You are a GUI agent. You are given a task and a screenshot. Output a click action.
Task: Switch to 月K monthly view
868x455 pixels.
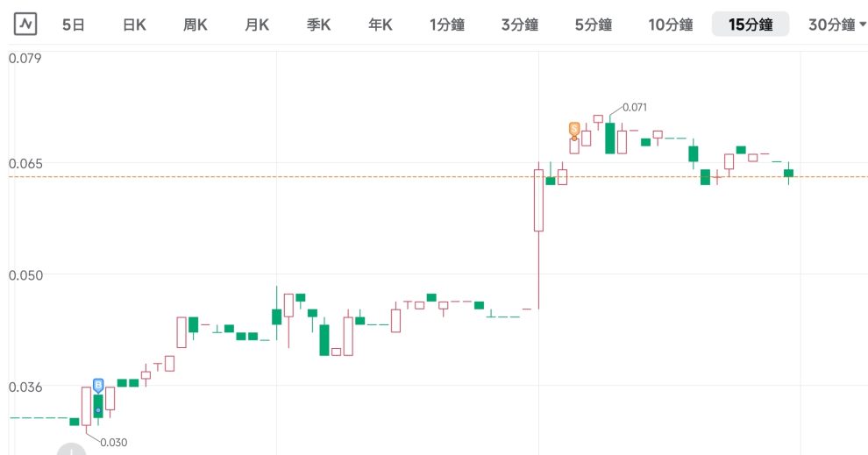[257, 25]
